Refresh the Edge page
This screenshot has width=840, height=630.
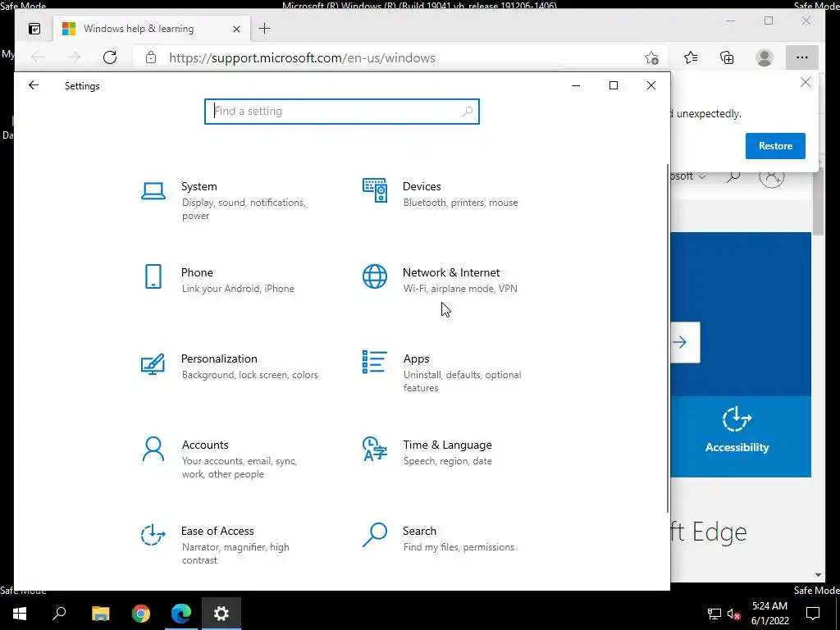[x=110, y=57]
